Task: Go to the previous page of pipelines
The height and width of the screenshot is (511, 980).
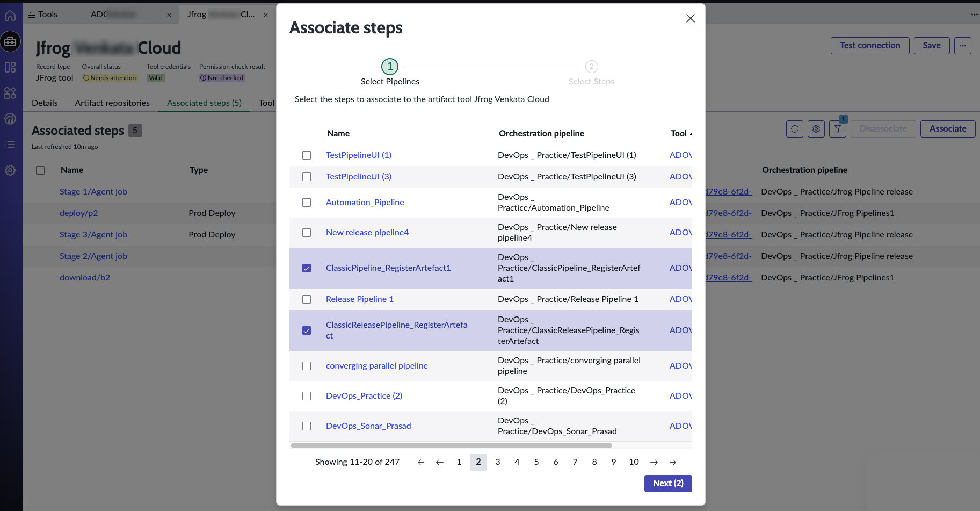Action: [x=440, y=462]
